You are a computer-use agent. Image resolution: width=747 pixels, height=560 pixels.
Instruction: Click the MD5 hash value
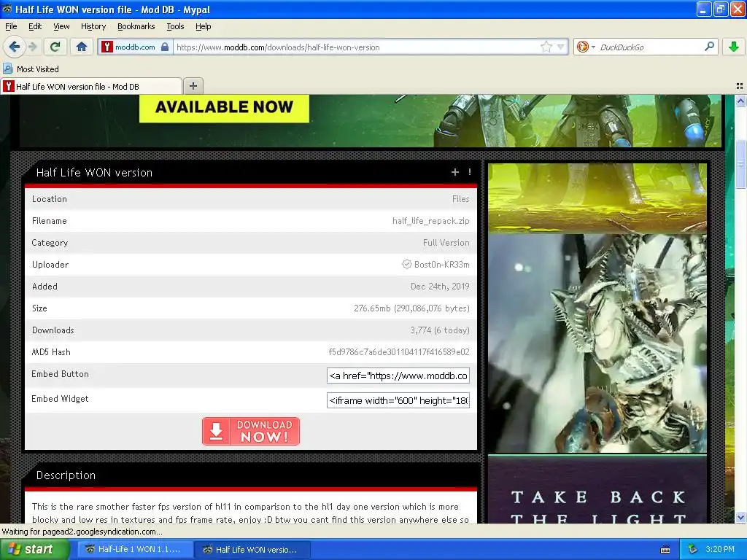point(399,352)
